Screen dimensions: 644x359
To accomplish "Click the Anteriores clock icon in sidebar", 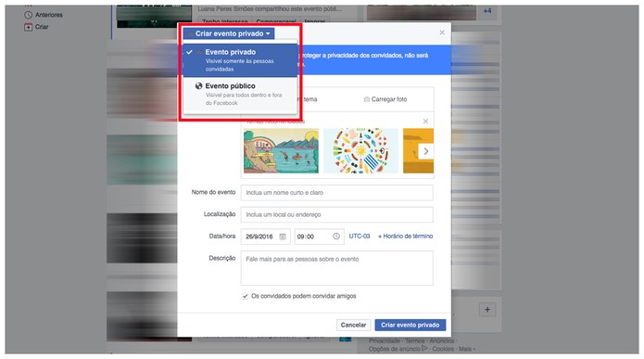I will 28,15.
